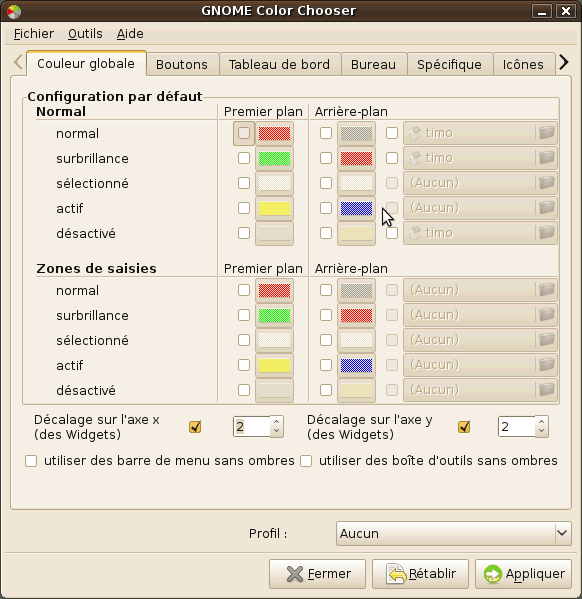Image resolution: width=582 pixels, height=599 pixels.
Task: Pick Zones de saisies actif yellow foreground swatch
Action: [274, 365]
